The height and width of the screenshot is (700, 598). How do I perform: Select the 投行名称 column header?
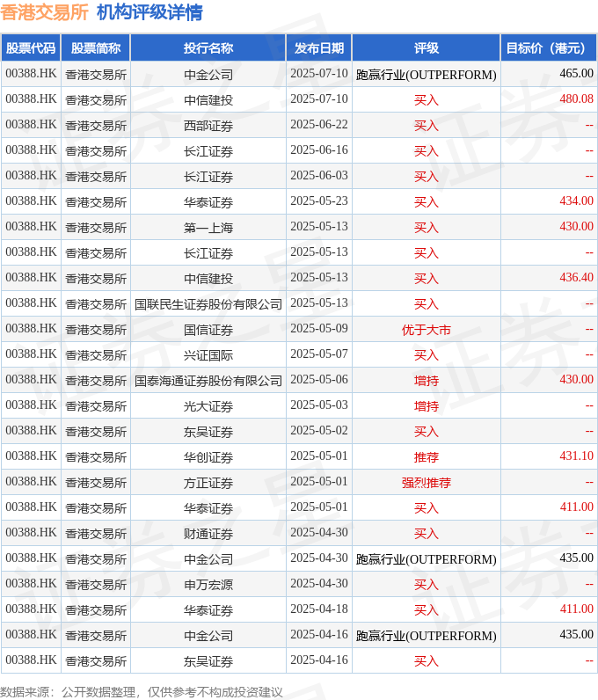pos(208,47)
